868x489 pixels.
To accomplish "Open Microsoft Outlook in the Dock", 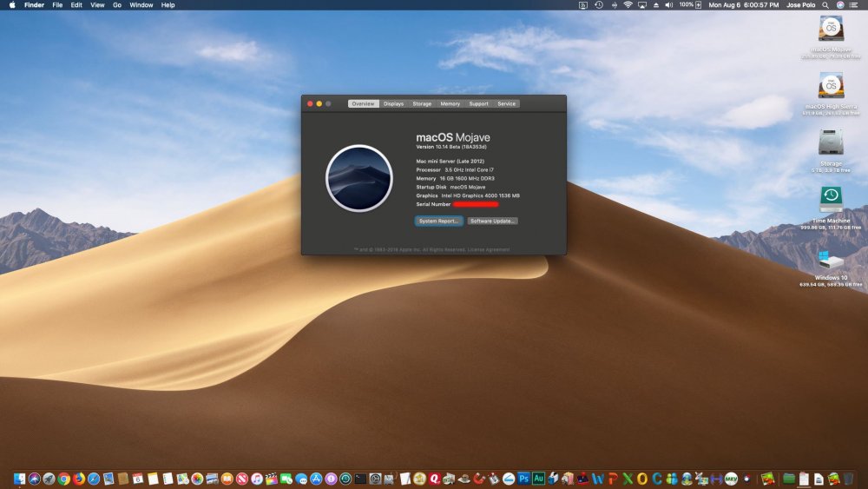I will coord(642,479).
